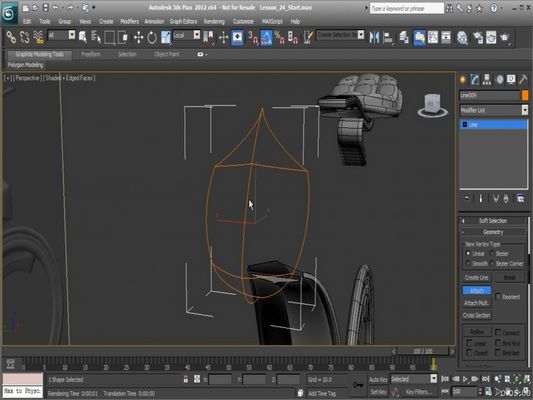
Task: Enable the Reorient checkbox
Action: (x=498, y=297)
